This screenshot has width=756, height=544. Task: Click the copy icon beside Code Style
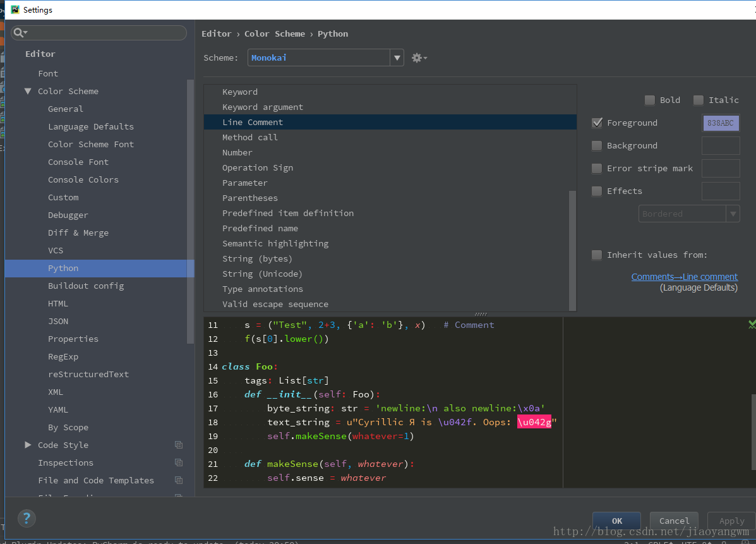click(x=179, y=445)
